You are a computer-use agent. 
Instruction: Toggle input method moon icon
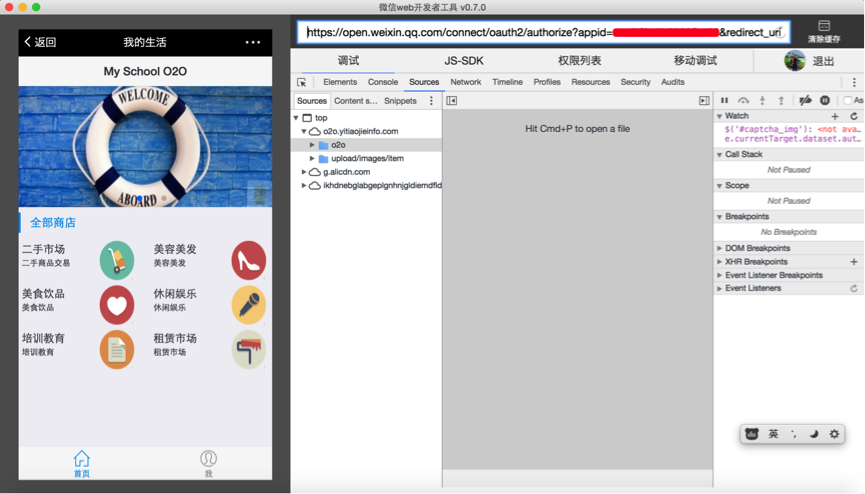click(814, 434)
